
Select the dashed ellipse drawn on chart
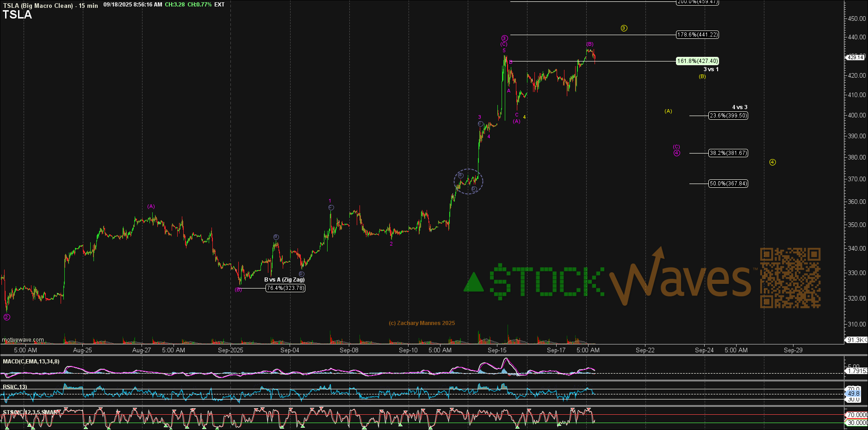[x=468, y=181]
